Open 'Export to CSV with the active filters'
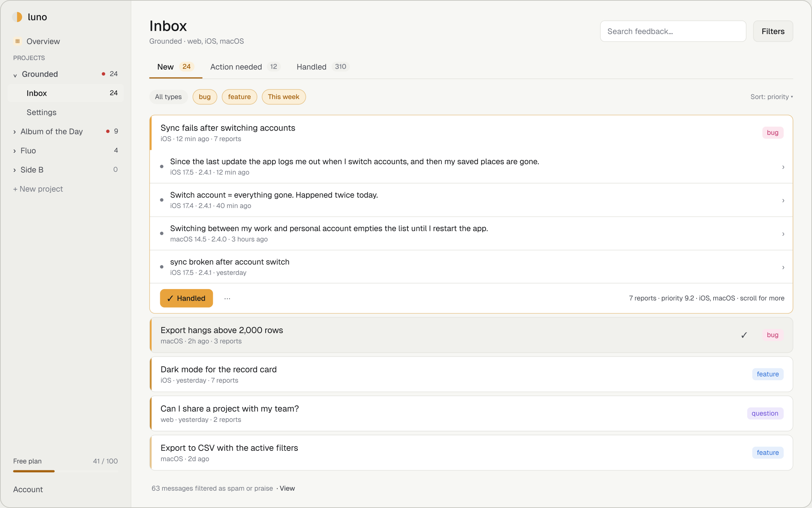 [x=471, y=453]
